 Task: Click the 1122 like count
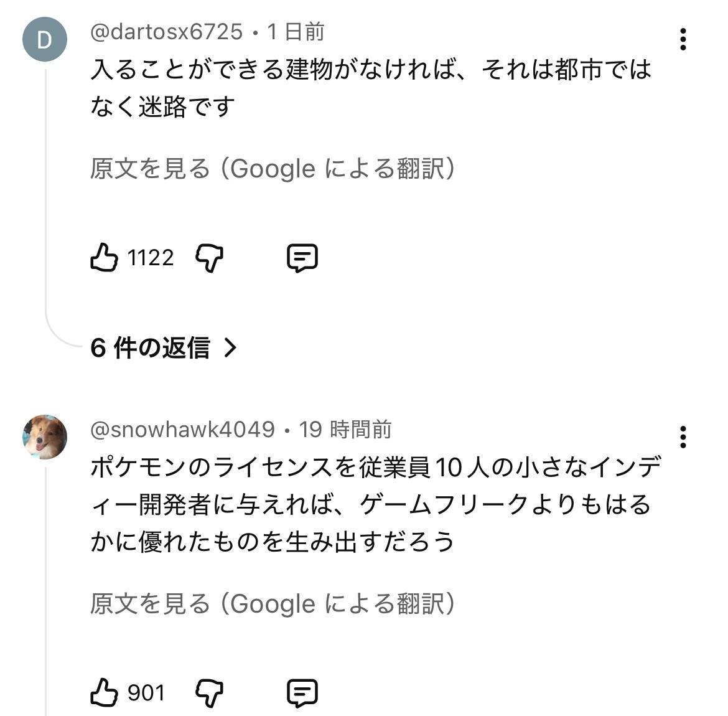151,258
